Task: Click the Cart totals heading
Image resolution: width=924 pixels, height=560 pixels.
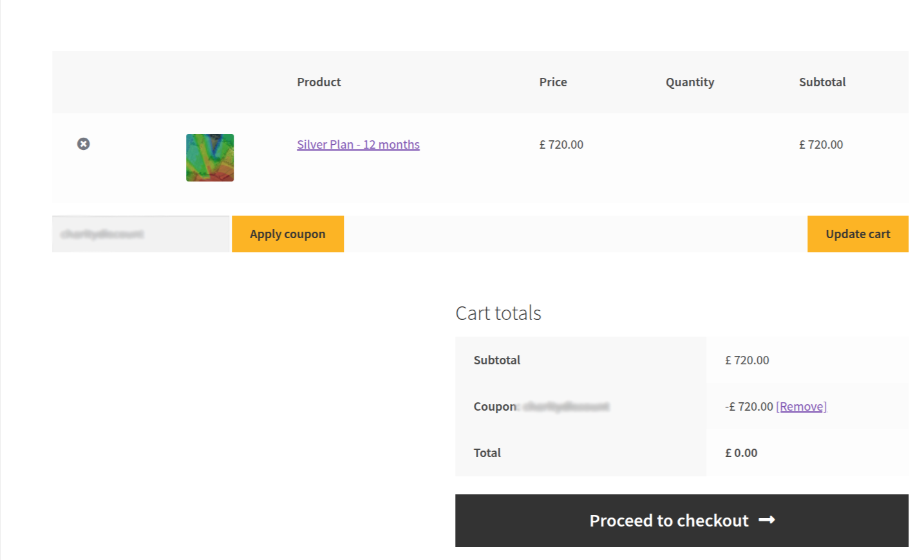Action: point(498,313)
